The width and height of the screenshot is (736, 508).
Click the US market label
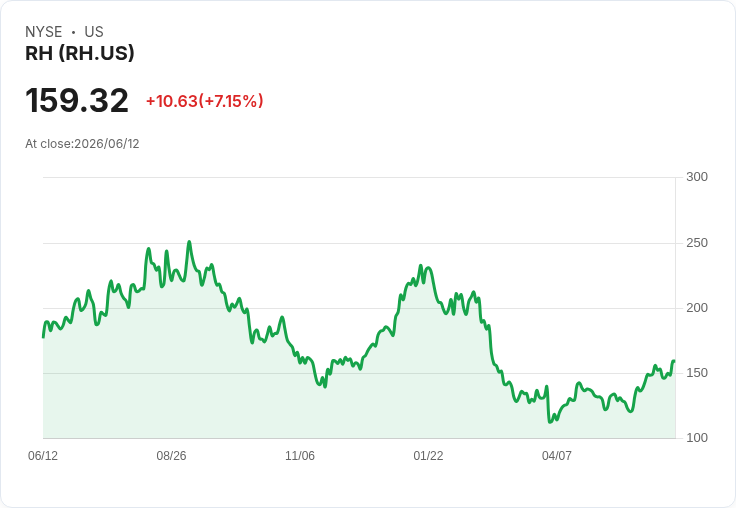[x=94, y=32]
